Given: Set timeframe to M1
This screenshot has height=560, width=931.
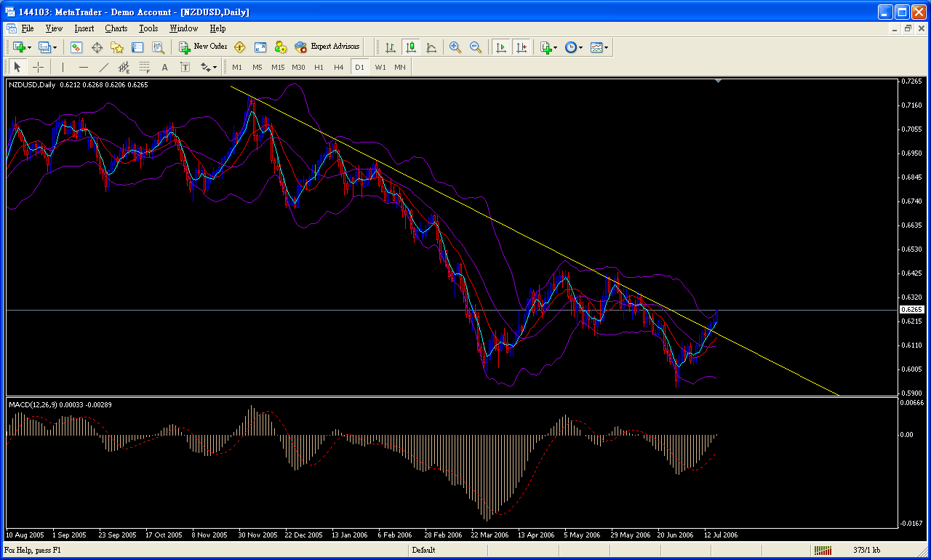Looking at the screenshot, I should click(237, 67).
